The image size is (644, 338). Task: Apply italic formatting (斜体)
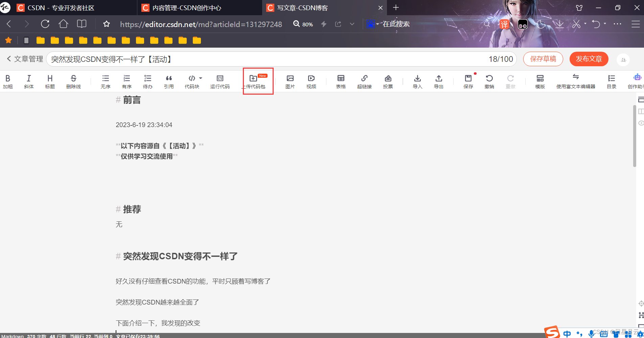29,82
